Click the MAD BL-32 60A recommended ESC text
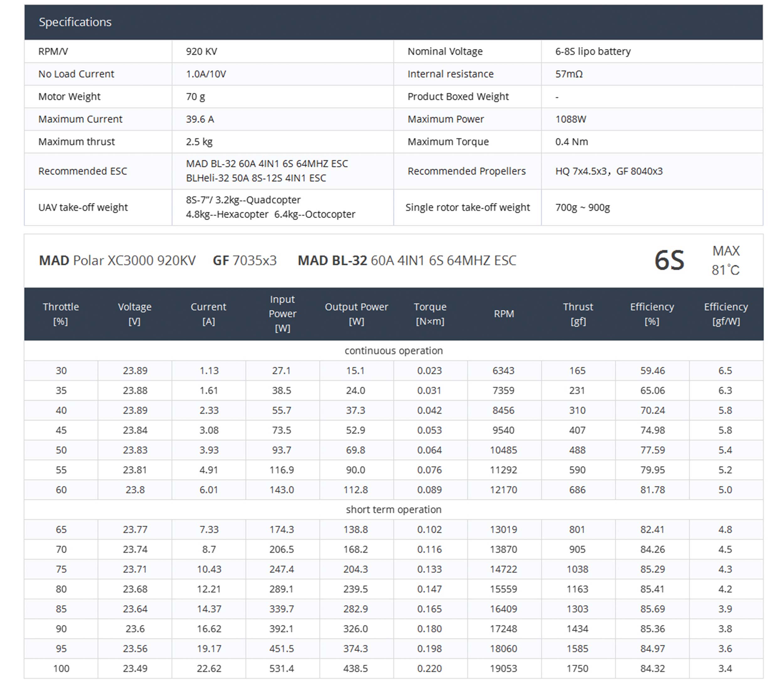This screenshot has height=682, width=784. (x=267, y=164)
